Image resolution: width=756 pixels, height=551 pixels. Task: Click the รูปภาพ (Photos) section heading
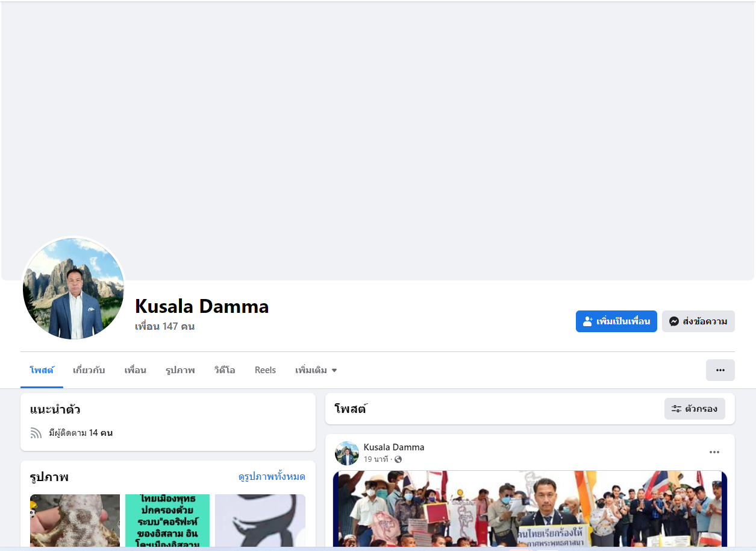(x=49, y=477)
